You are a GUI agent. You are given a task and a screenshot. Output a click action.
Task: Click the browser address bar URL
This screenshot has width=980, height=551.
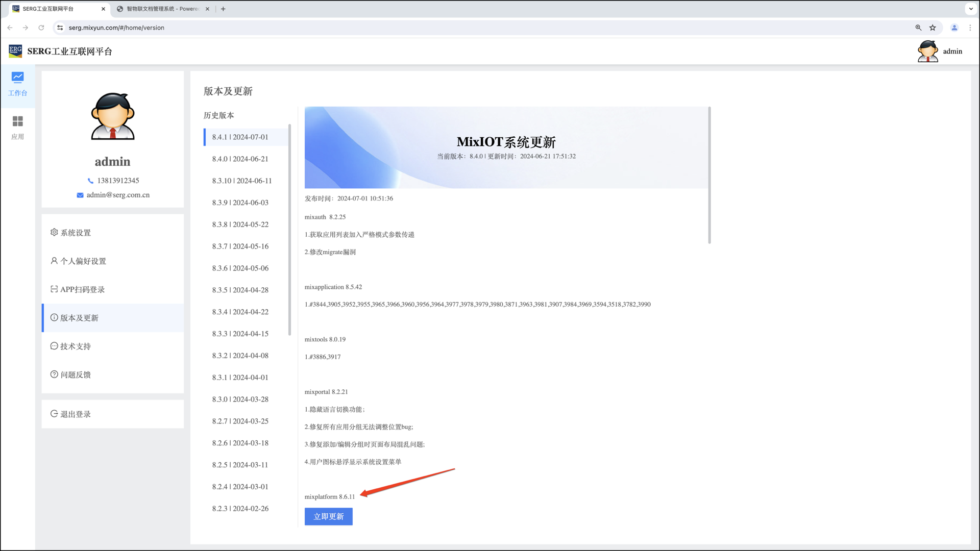tap(116, 28)
